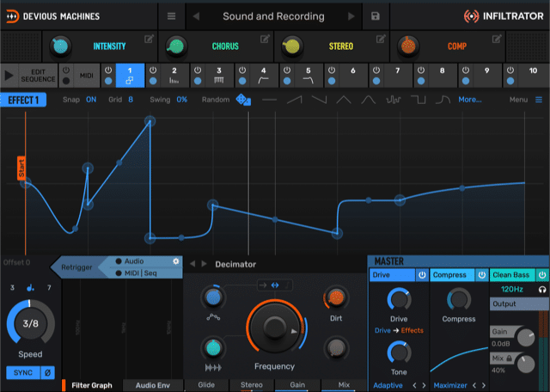Viewport: 550px width, 392px height.
Task: Toggle Clean Bass headphone listen icon
Action: tap(542, 290)
